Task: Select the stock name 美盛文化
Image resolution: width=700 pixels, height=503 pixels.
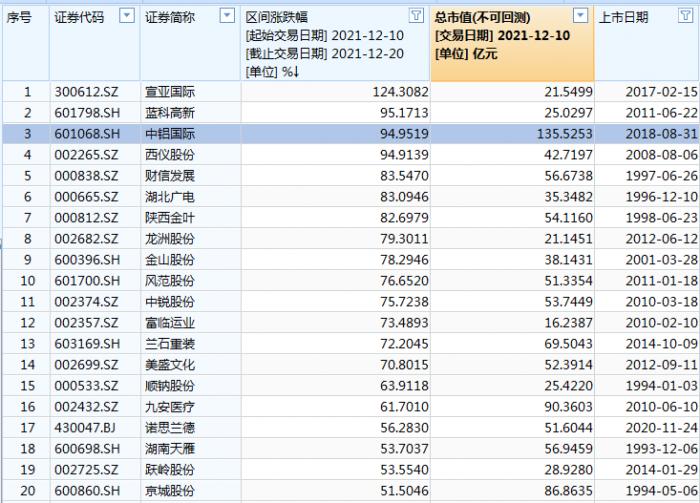Action: click(170, 365)
